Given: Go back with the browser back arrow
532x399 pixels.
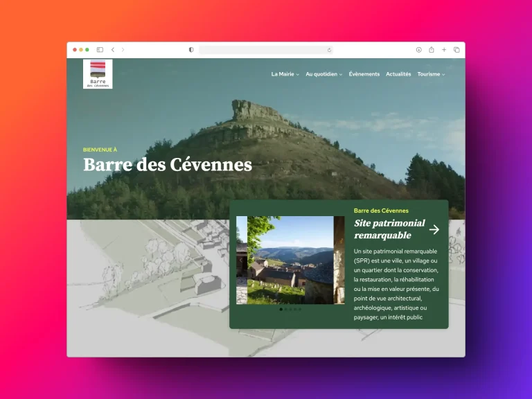Looking at the screenshot, I should click(x=113, y=50).
